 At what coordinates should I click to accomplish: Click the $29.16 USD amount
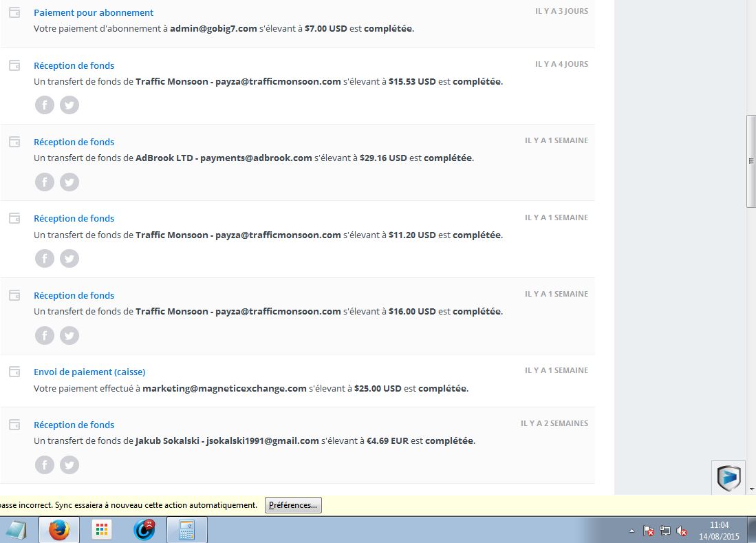coord(383,158)
